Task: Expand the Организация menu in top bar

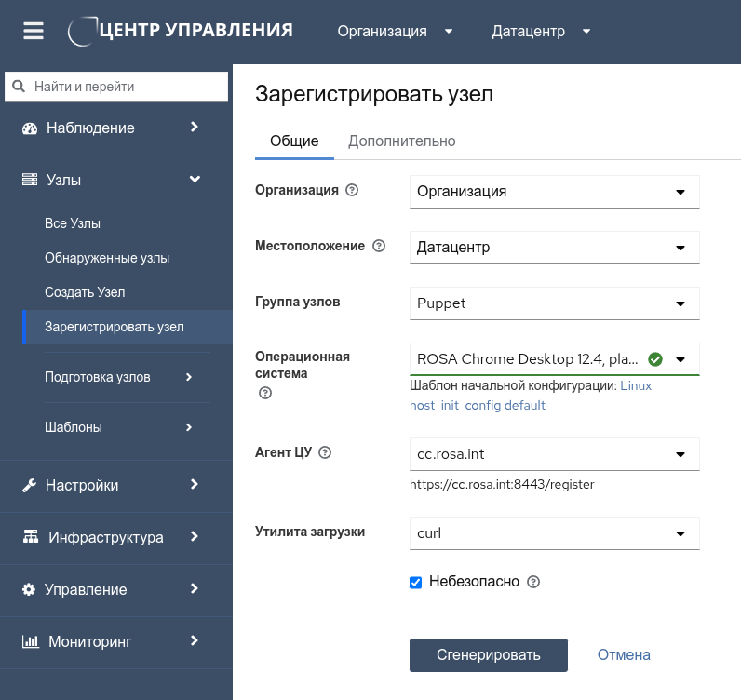Action: pyautogui.click(x=395, y=31)
